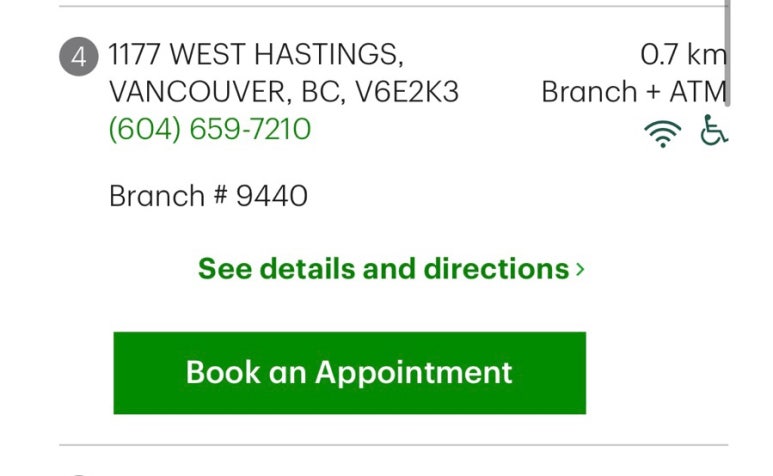Open See details and directions

391,269
